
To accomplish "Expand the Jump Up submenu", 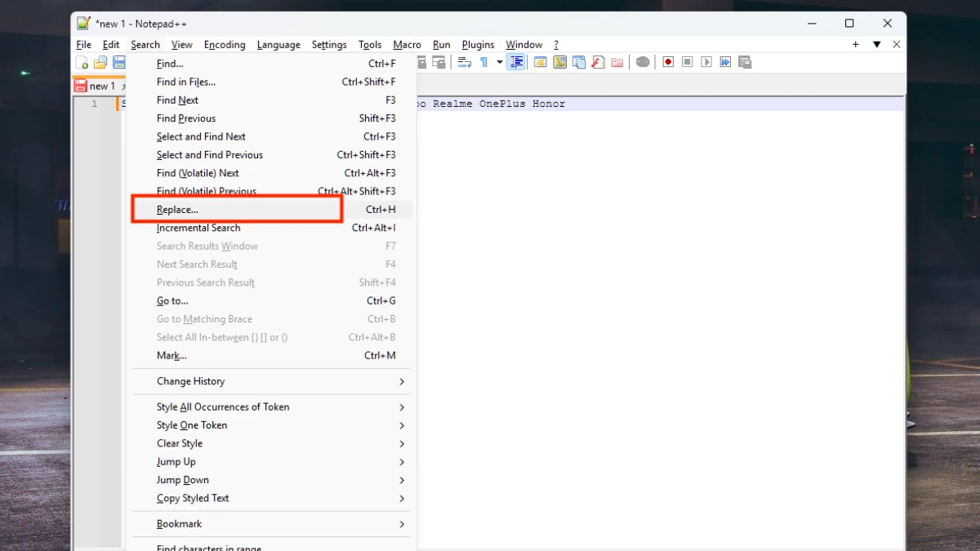I will [273, 462].
